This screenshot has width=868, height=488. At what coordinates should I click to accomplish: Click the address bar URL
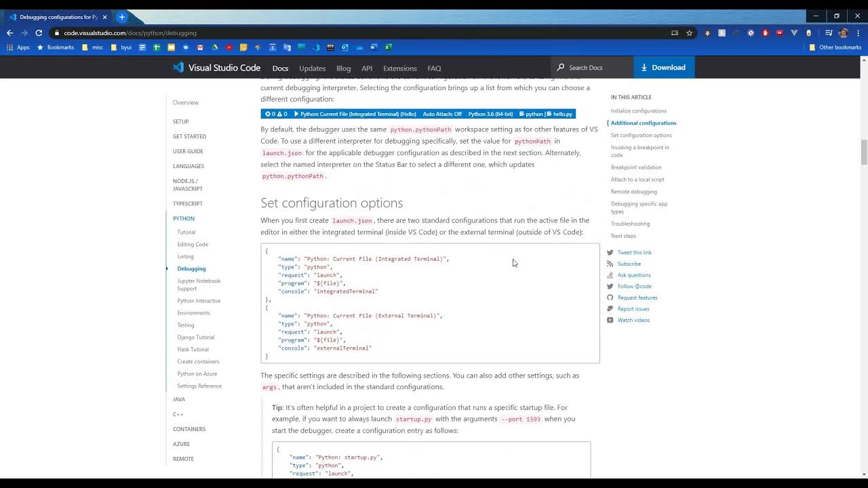click(x=130, y=33)
